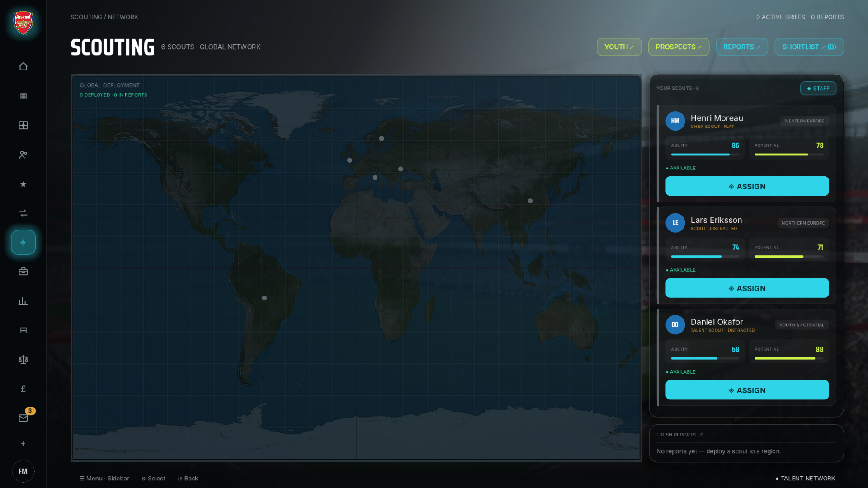Click Lars Eriksson's potential bar
Image resolution: width=868 pixels, height=488 pixels.
click(788, 257)
